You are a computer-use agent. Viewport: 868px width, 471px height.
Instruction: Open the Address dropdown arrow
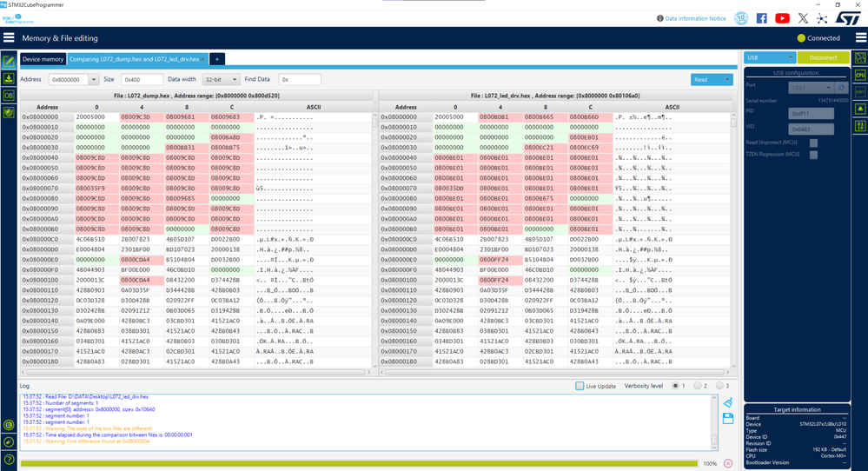click(x=94, y=80)
